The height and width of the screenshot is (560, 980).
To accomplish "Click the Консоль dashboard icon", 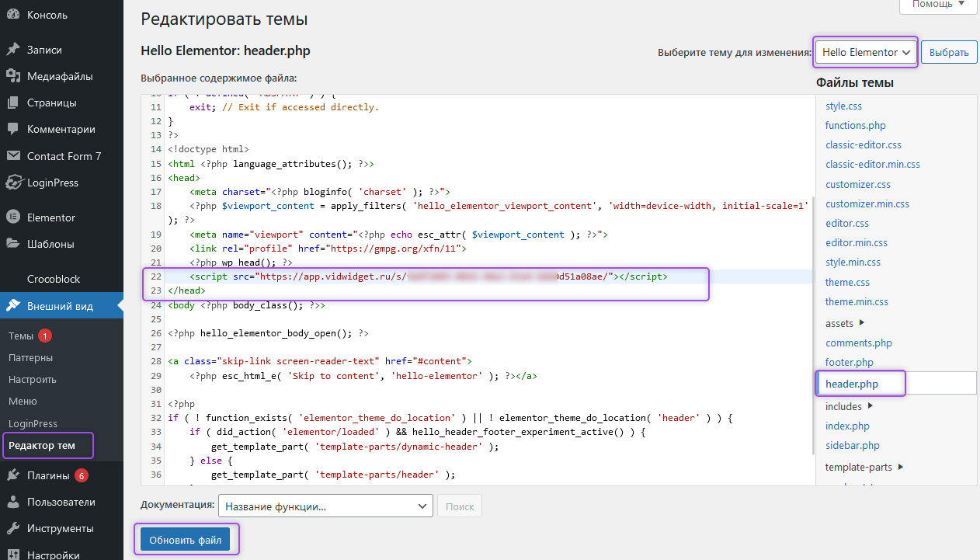I will (13, 15).
